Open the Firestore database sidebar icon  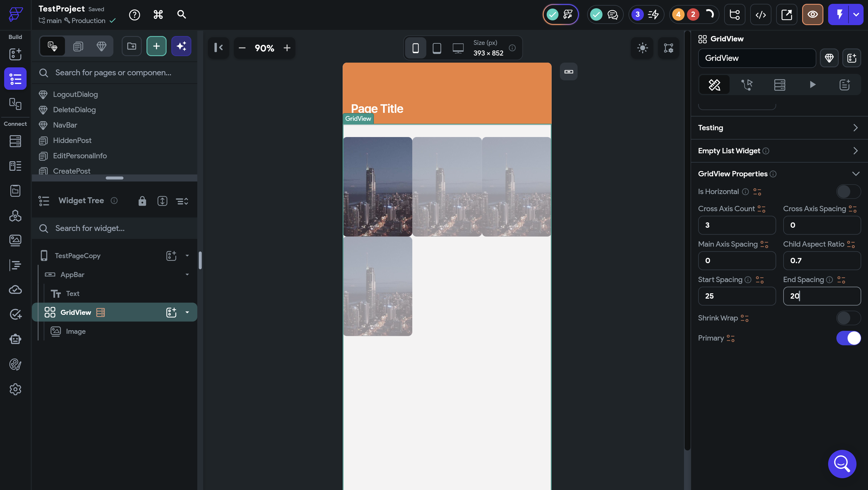coord(15,141)
